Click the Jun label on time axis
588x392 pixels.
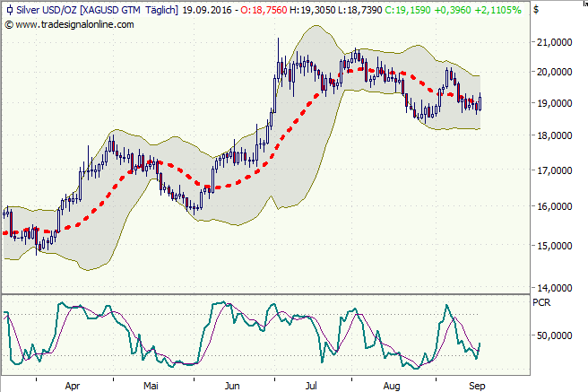click(232, 386)
